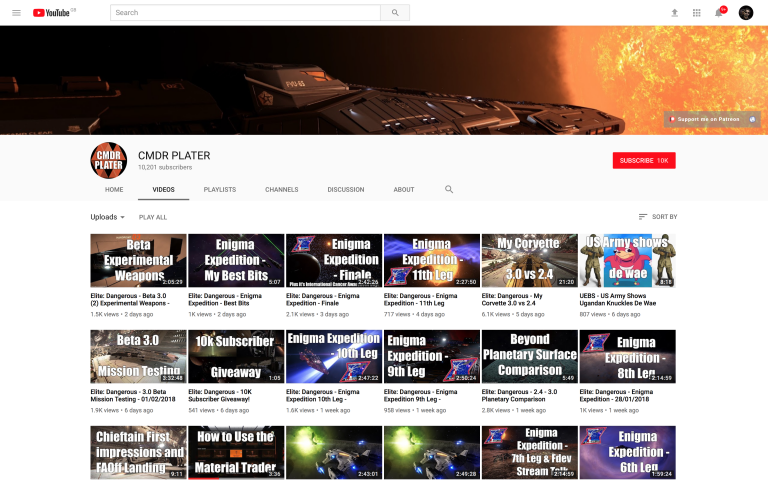The image size is (768, 480).
Task: Open Support me on Patreon link
Action: click(x=704, y=119)
